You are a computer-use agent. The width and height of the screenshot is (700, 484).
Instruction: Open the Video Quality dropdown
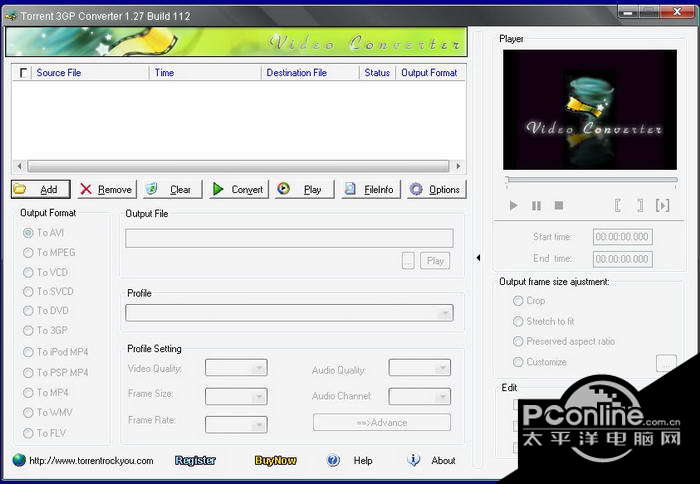(x=236, y=368)
